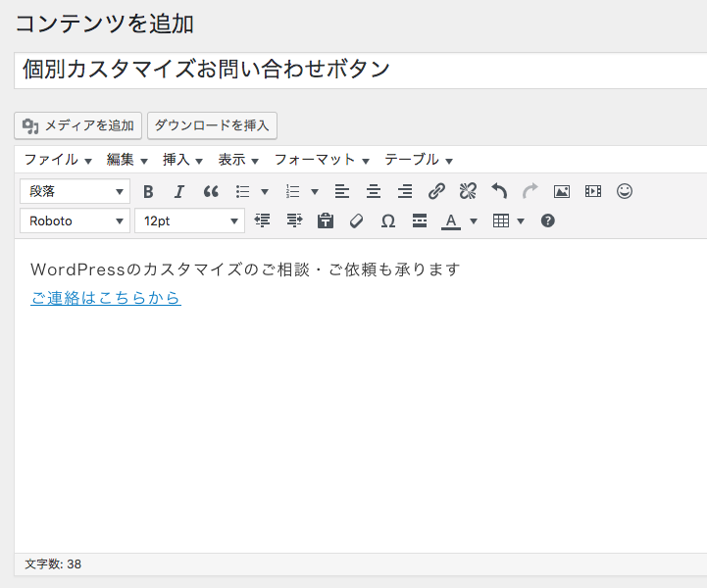The height and width of the screenshot is (588, 707).
Task: Open the 挿入 menu
Action: 182,160
